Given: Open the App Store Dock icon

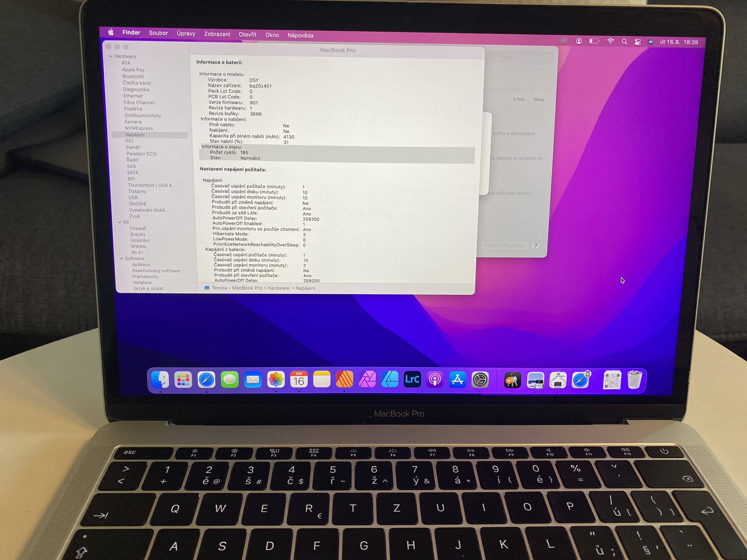Looking at the screenshot, I should click(457, 380).
